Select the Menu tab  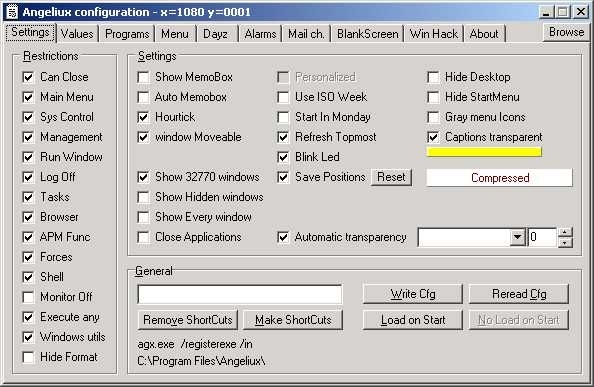175,34
